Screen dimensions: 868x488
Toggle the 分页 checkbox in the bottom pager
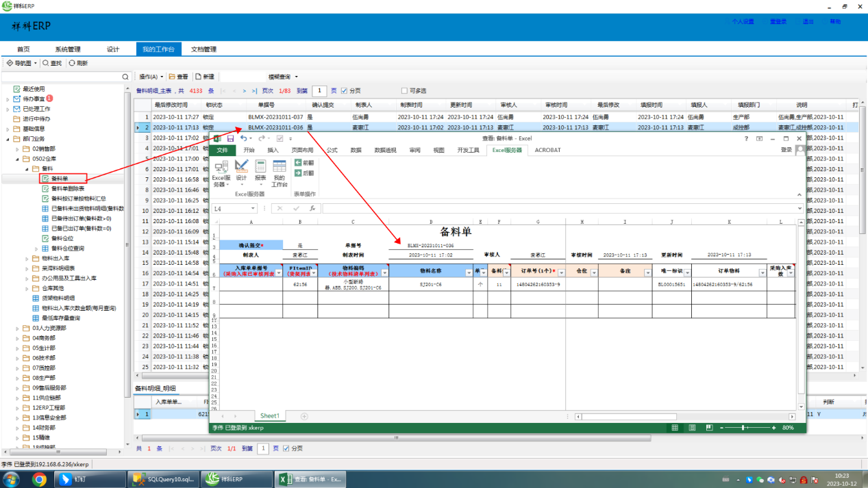pos(286,448)
